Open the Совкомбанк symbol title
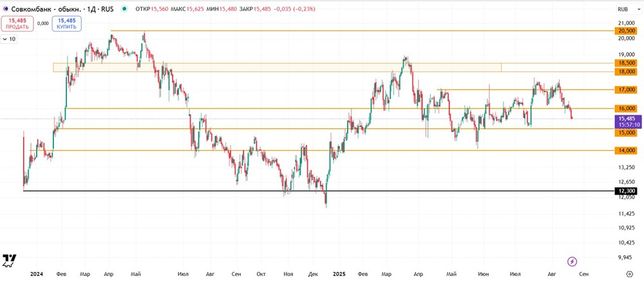Viewport: 644px width, 281px height. pyautogui.click(x=62, y=8)
